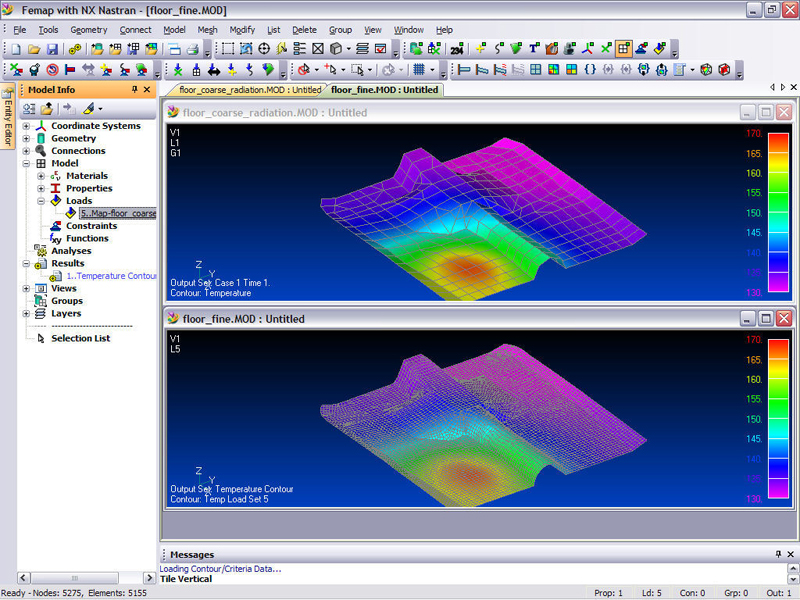This screenshot has width=800, height=600.
Task: Collapse the Loads tree node
Action: tap(41, 201)
